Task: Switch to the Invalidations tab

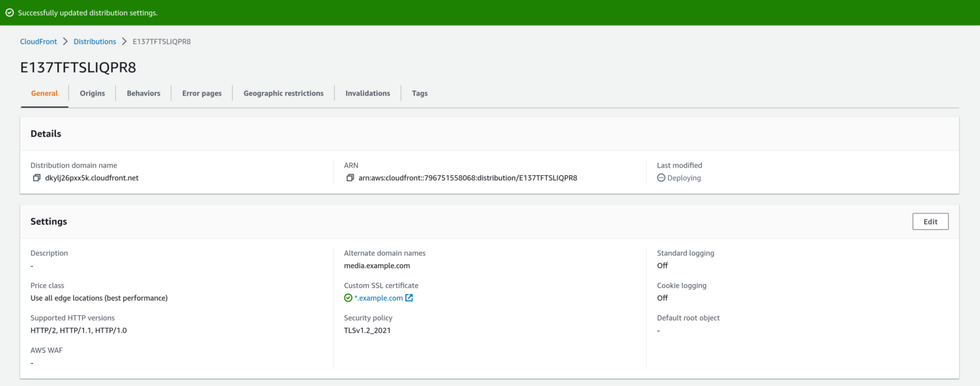Action: pyautogui.click(x=368, y=94)
